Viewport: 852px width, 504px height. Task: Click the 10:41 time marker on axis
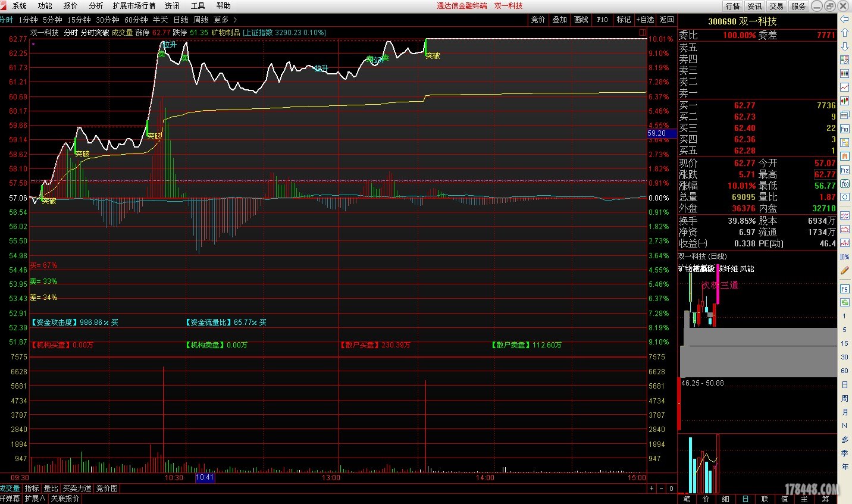(205, 477)
